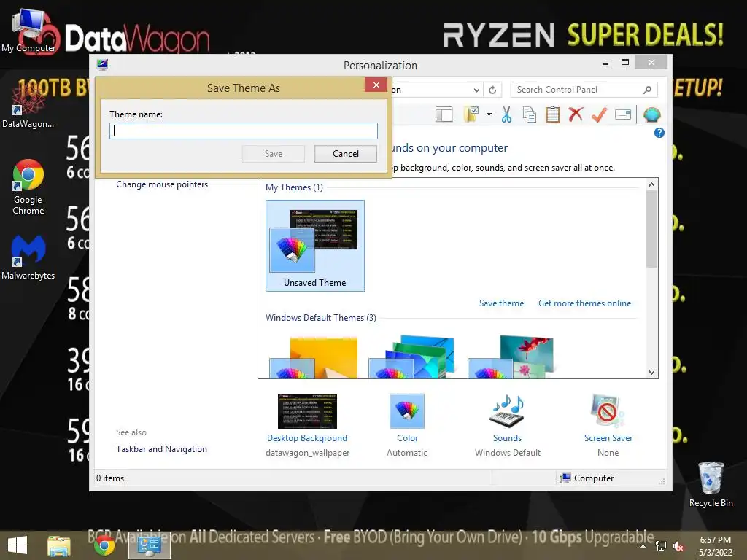Open File Explorer from the taskbar

59,545
